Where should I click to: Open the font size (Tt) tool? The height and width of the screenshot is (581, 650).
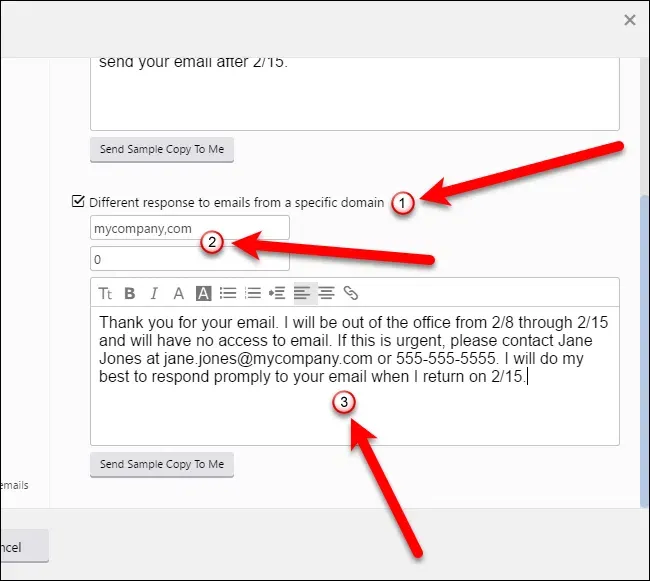[105, 293]
